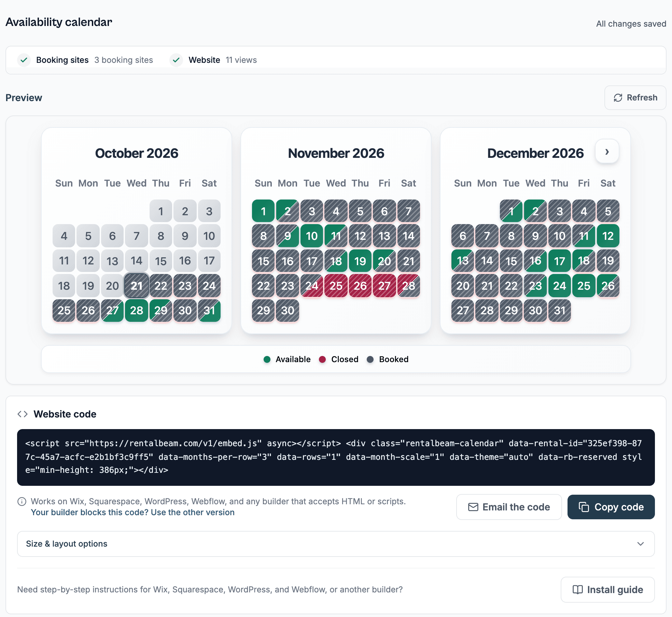Select October 31 half-available day
This screenshot has height=617, width=672.
(209, 311)
